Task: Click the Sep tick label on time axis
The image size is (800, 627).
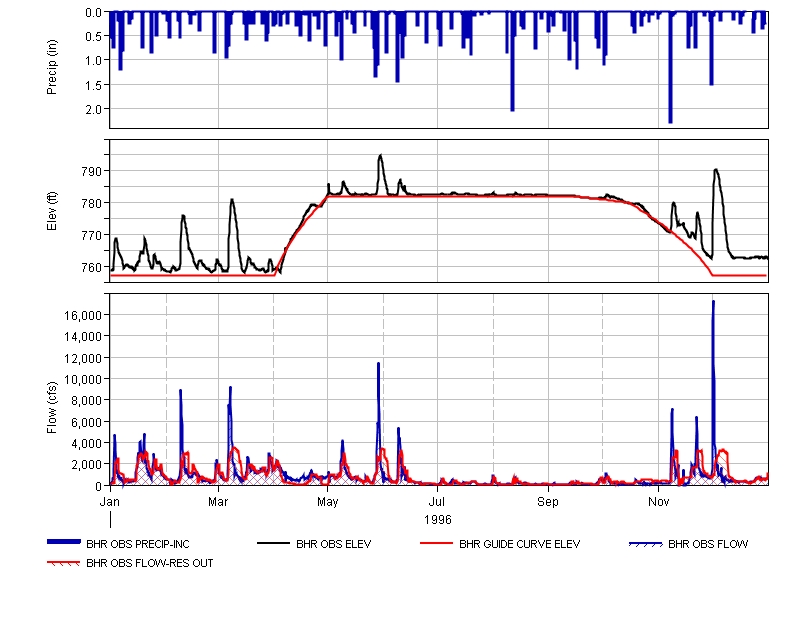Action: pos(548,499)
